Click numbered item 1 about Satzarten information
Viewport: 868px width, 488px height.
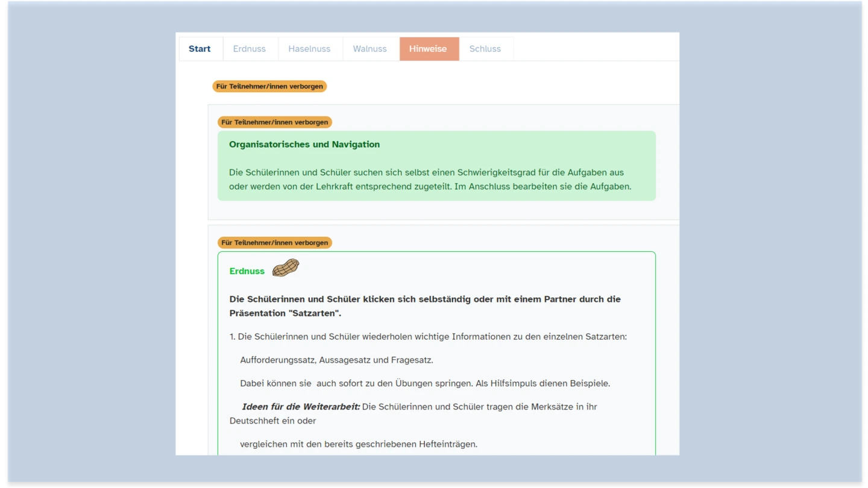428,337
